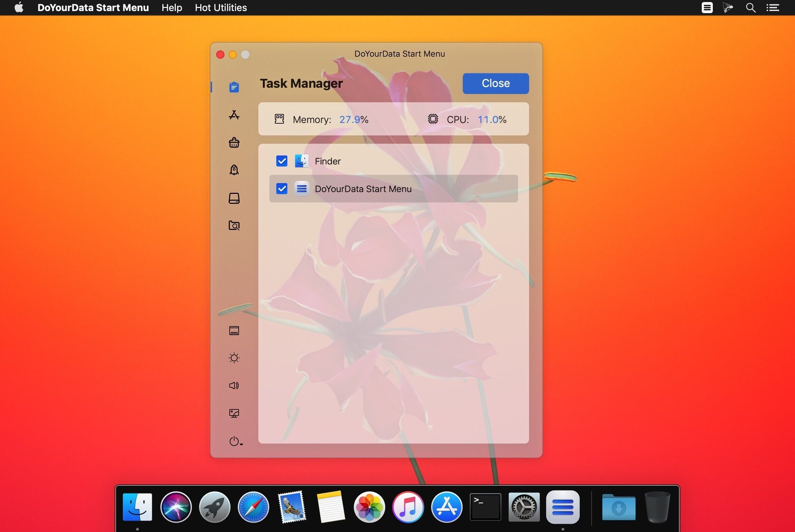795x532 pixels.
Task: Open the Help menu
Action: (x=172, y=8)
